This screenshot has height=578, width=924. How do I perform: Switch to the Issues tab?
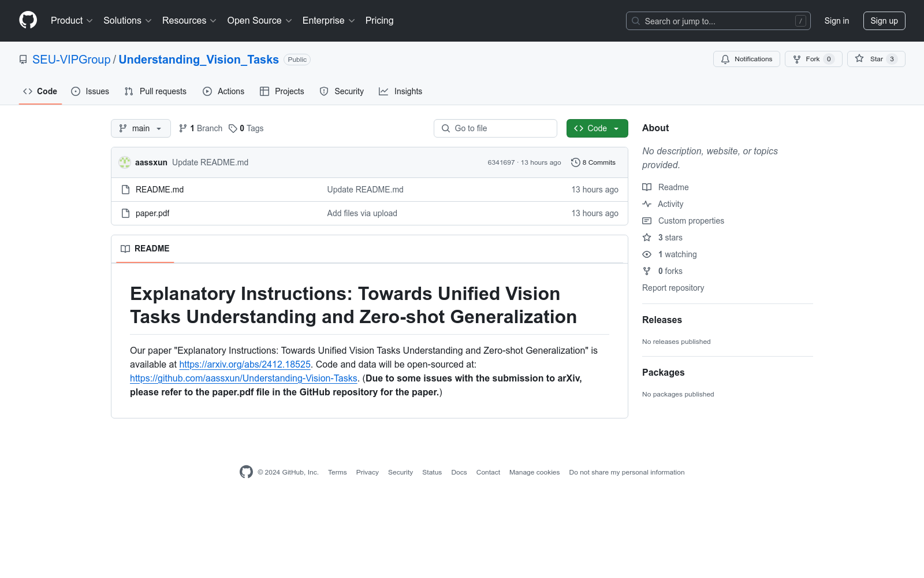(90, 91)
